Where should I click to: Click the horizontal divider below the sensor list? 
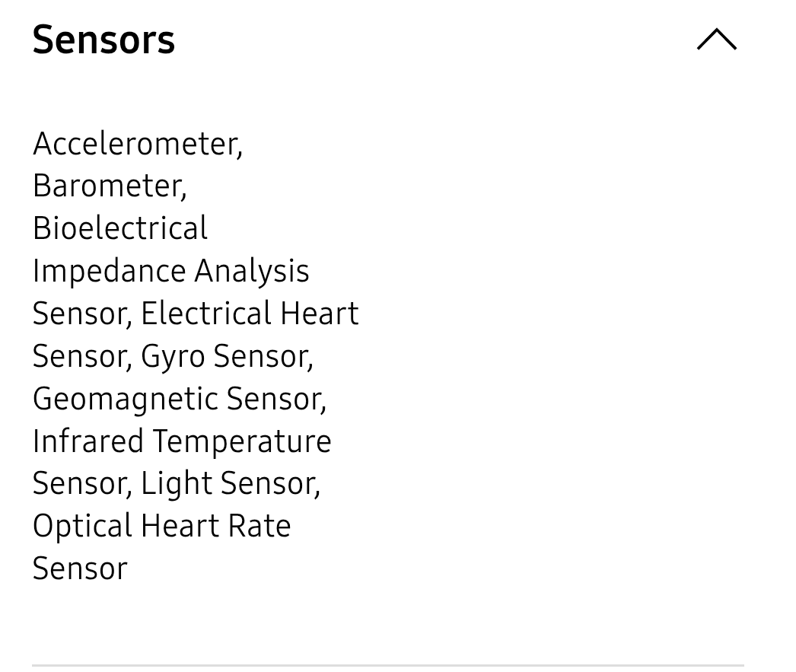pyautogui.click(x=387, y=666)
